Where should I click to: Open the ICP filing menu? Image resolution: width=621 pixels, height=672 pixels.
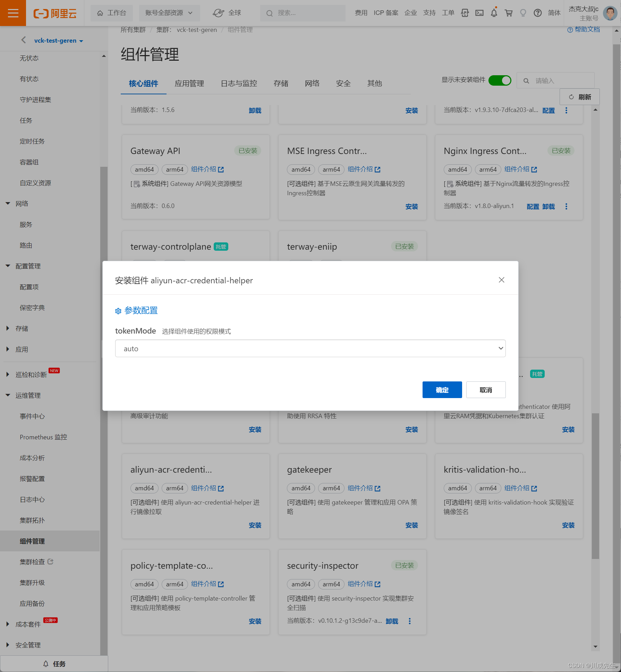(386, 13)
